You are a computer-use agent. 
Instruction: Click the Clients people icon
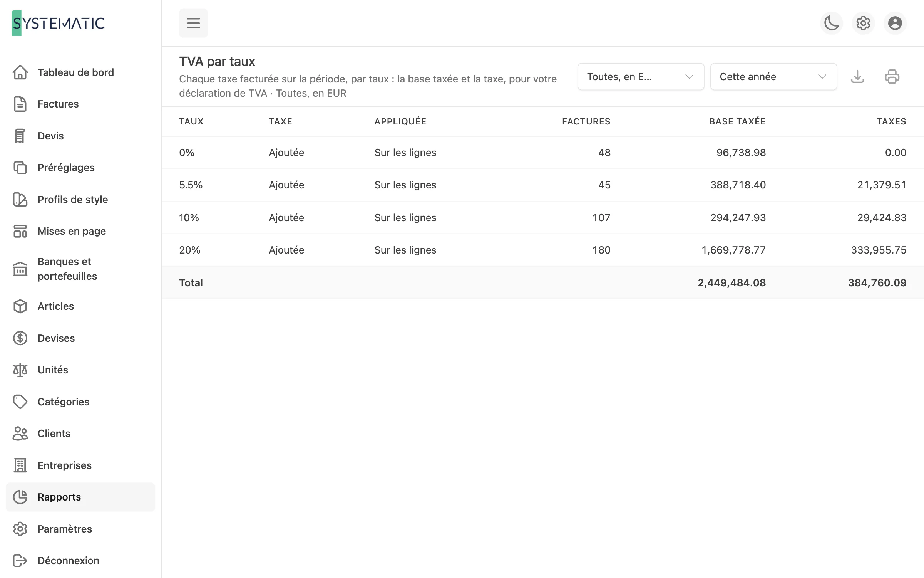pyautogui.click(x=20, y=434)
